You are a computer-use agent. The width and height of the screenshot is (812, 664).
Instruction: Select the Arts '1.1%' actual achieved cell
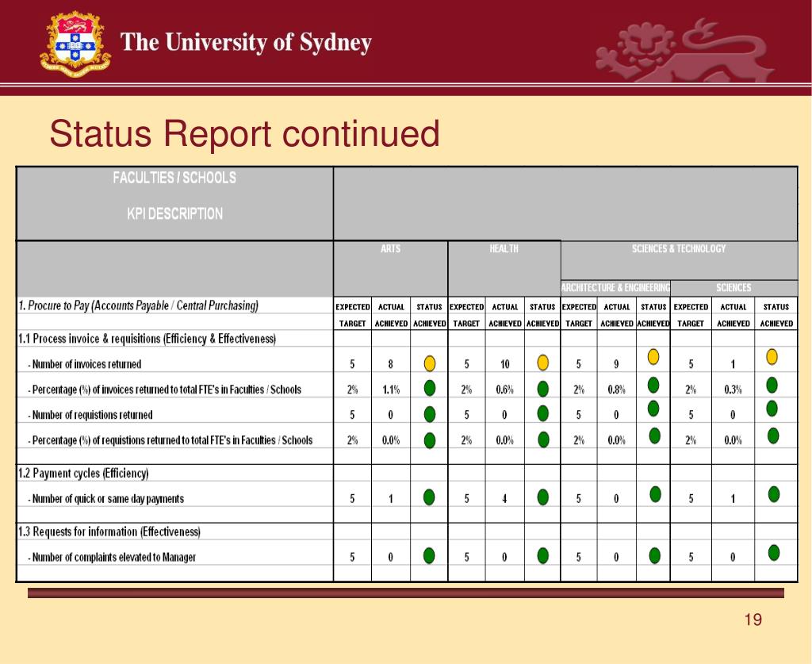[x=391, y=390]
